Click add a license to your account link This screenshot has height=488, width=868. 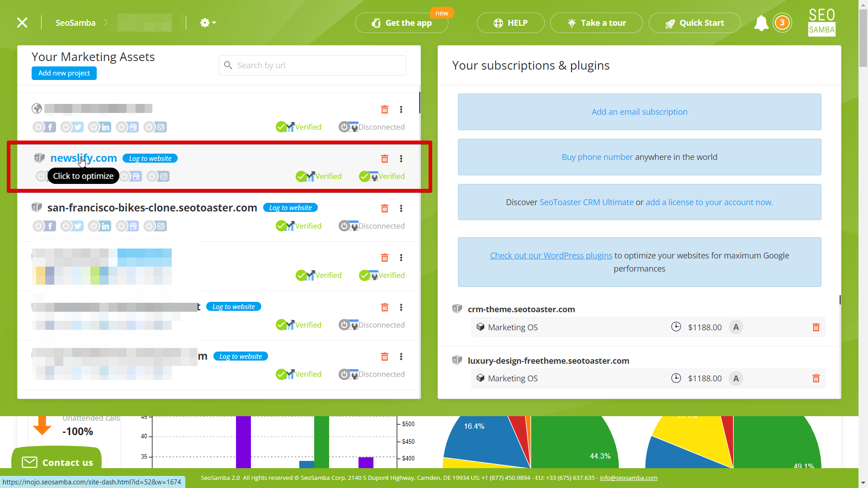coord(709,202)
